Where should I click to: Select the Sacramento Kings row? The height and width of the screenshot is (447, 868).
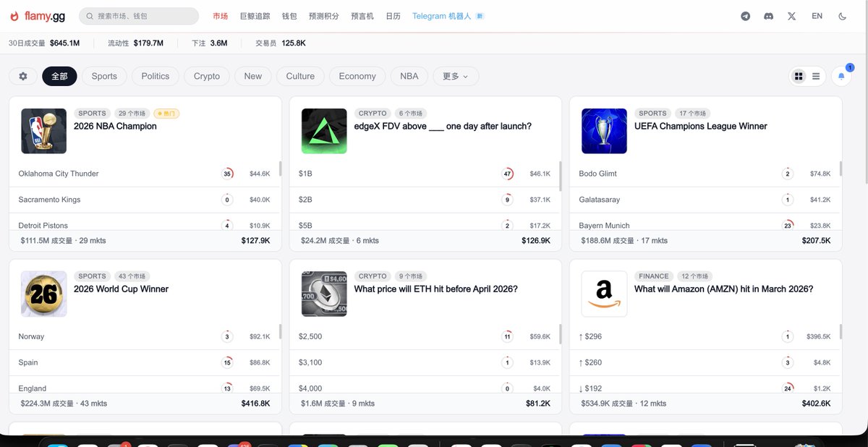coord(144,200)
